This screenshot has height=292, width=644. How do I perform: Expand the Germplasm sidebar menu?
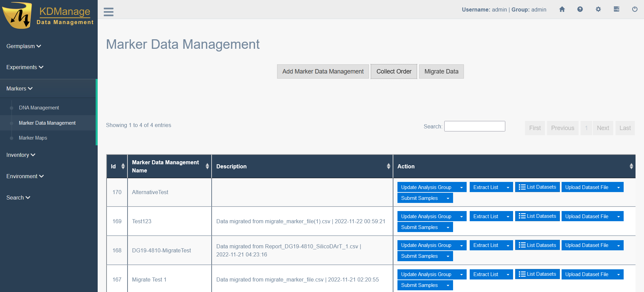click(23, 46)
